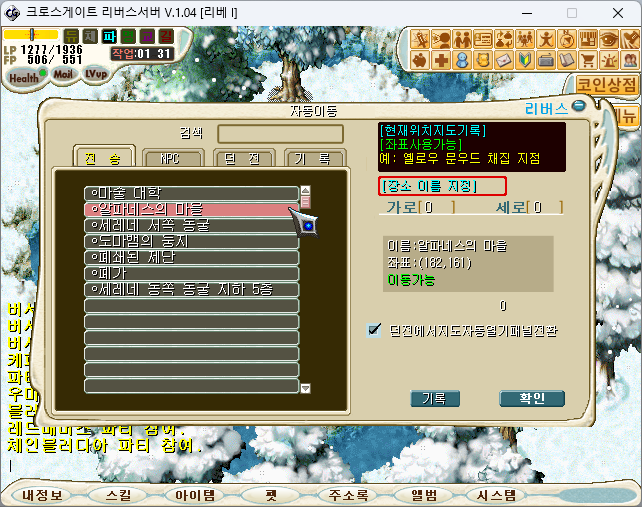642x507 pixels.
Task: Click the 검색 search input field
Action: coord(280,134)
